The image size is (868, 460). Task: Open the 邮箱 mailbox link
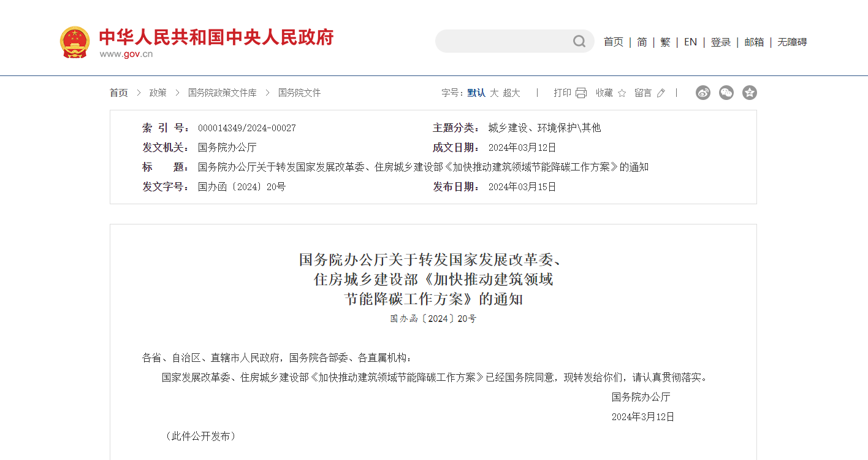pos(754,42)
